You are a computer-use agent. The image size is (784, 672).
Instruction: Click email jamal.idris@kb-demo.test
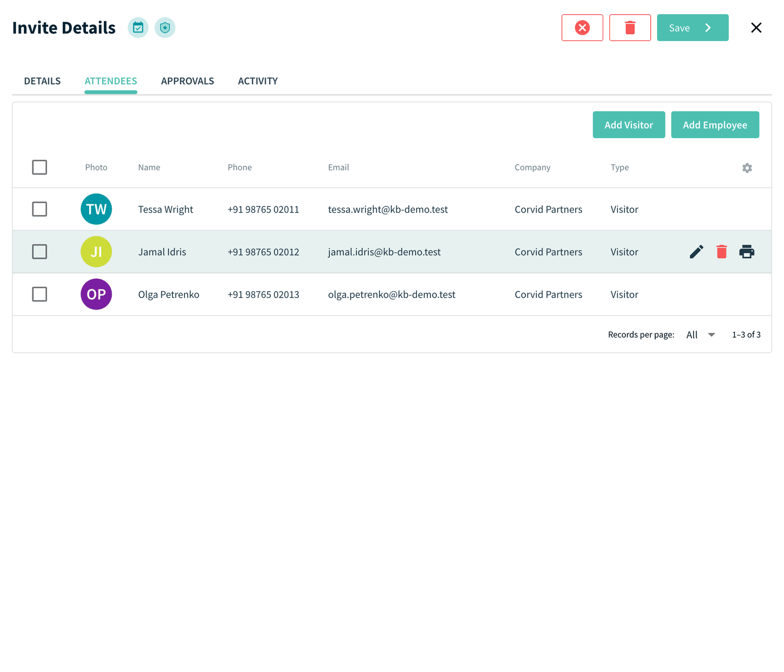click(x=384, y=252)
